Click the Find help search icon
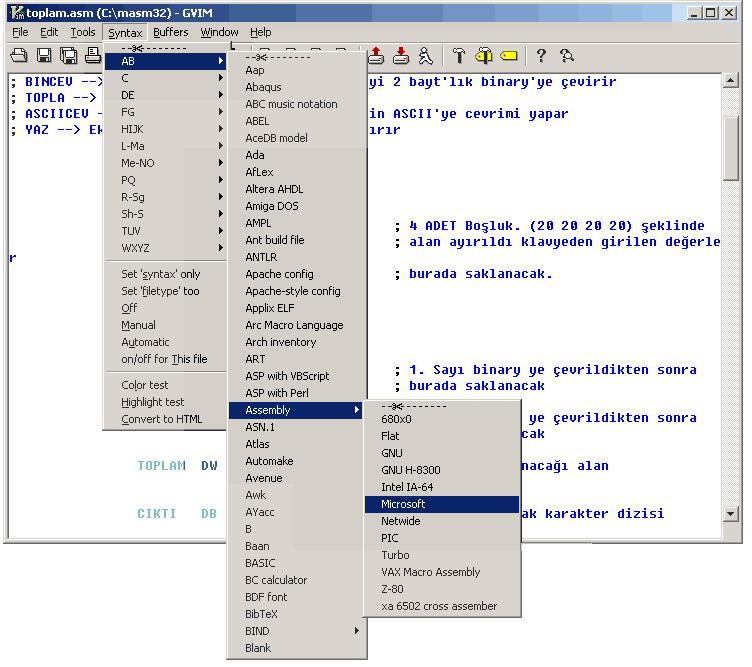752x667 pixels. (567, 56)
